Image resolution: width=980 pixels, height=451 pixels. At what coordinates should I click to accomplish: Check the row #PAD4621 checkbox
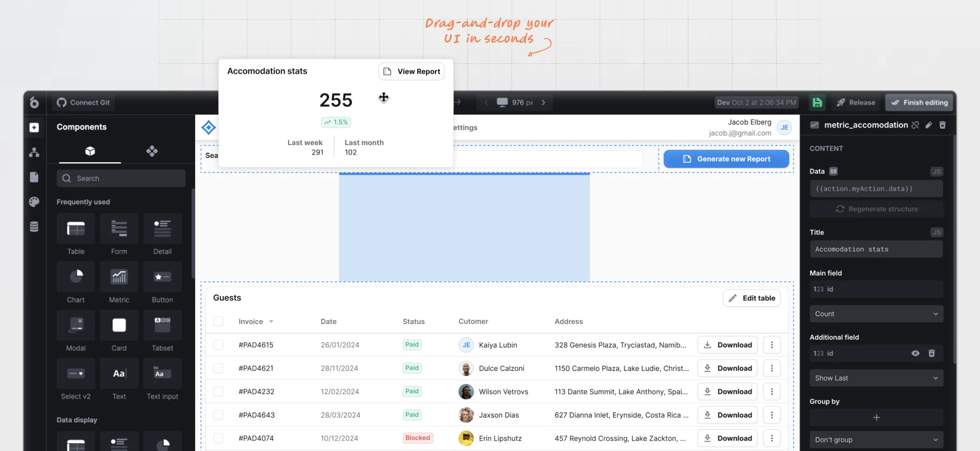point(219,368)
